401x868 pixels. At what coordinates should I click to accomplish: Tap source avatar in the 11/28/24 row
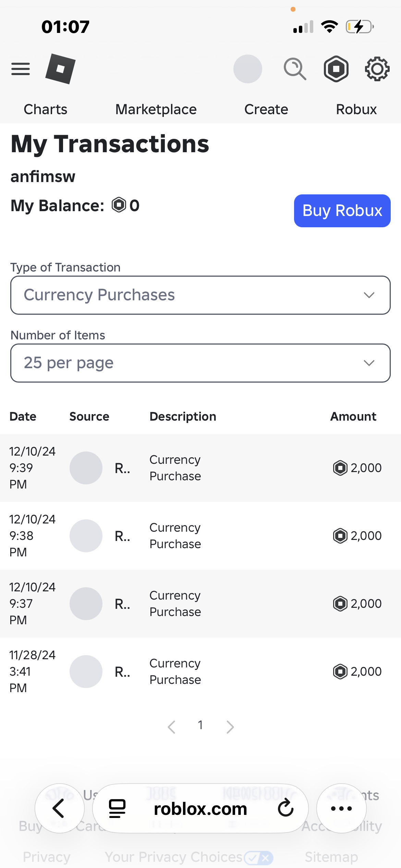[x=86, y=672]
